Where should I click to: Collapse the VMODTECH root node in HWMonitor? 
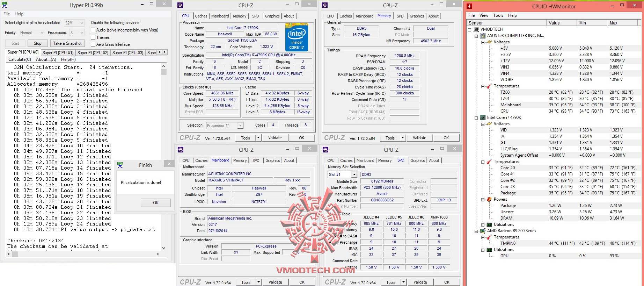pos(470,30)
